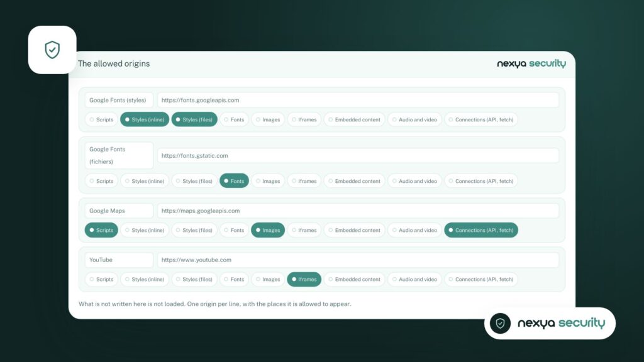Click the nexya security wordmark in the bottom badge

pyautogui.click(x=561, y=324)
